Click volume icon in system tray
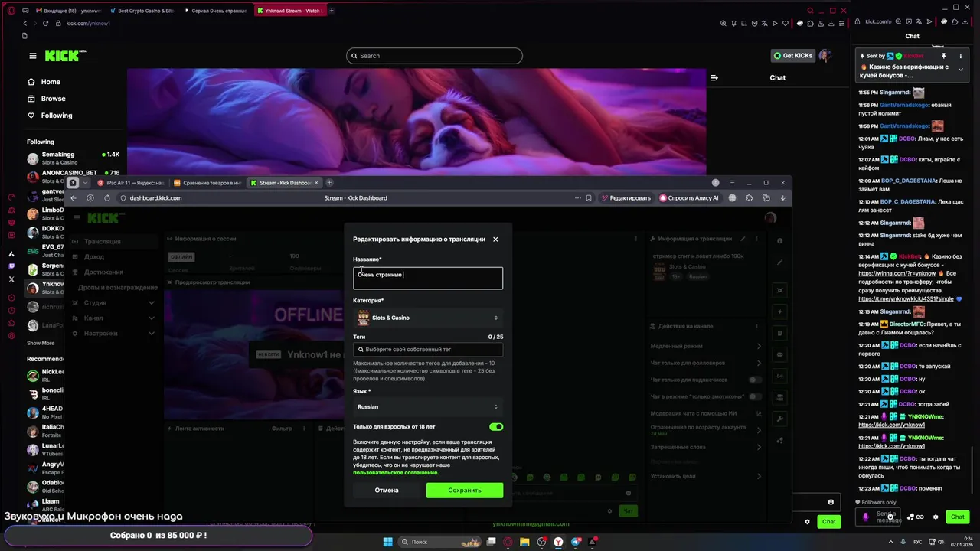This screenshot has height=551, width=980. [941, 542]
